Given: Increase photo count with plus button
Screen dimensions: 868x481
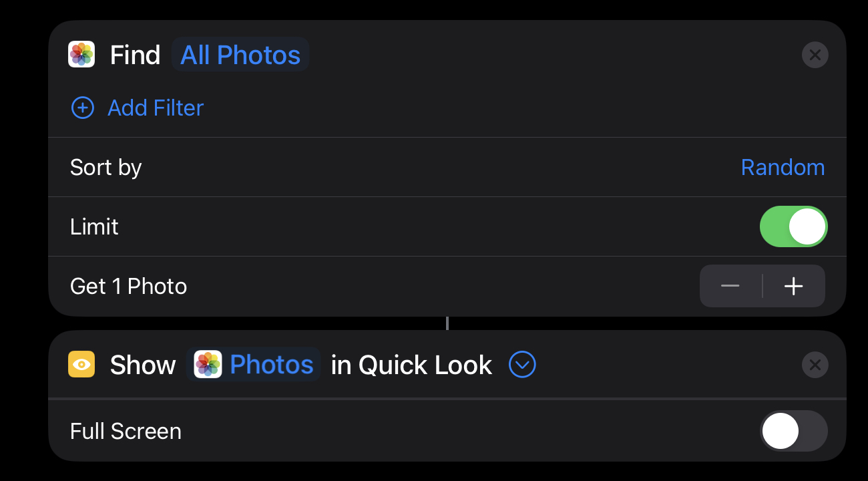Looking at the screenshot, I should (793, 286).
